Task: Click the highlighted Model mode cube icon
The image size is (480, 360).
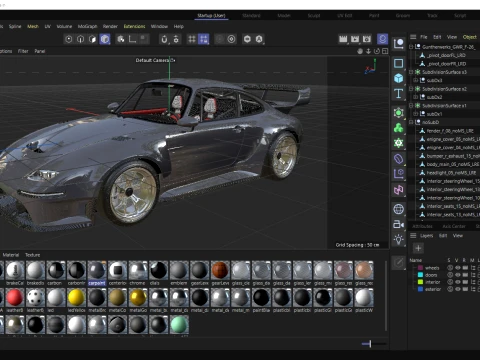Action: tap(105, 39)
